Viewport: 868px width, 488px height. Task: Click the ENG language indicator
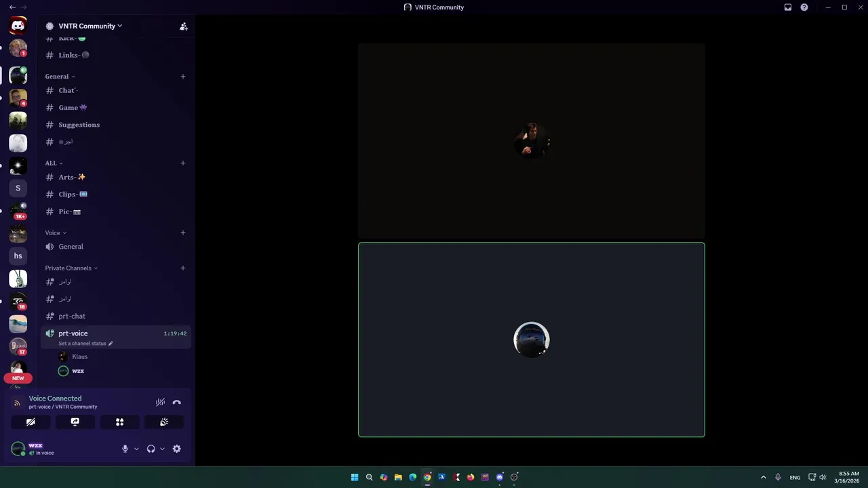point(795,477)
